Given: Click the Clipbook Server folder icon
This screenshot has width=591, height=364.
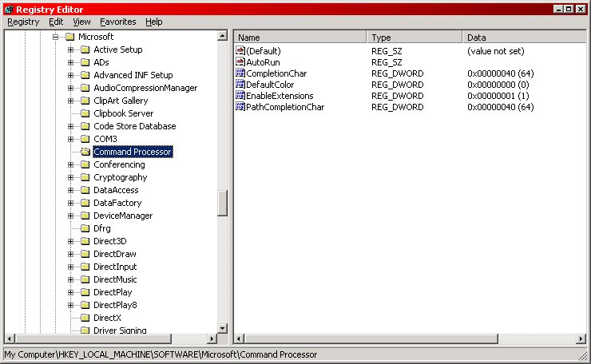Looking at the screenshot, I should click(x=85, y=113).
